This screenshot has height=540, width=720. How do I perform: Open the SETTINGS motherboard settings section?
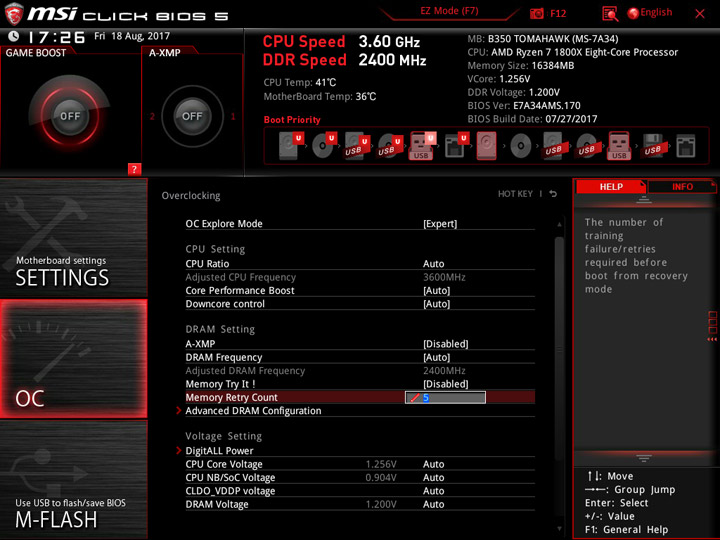pyautogui.click(x=73, y=238)
